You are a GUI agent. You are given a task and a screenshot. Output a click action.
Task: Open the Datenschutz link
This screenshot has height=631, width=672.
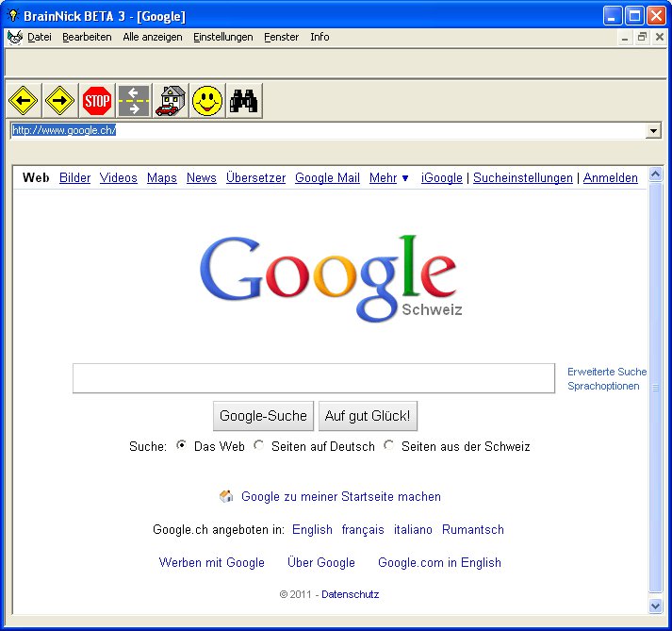click(x=351, y=594)
